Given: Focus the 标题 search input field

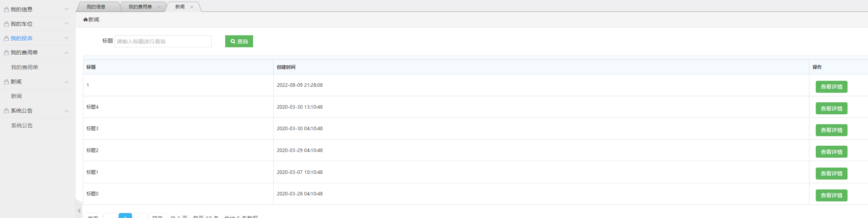Looking at the screenshot, I should coord(163,41).
